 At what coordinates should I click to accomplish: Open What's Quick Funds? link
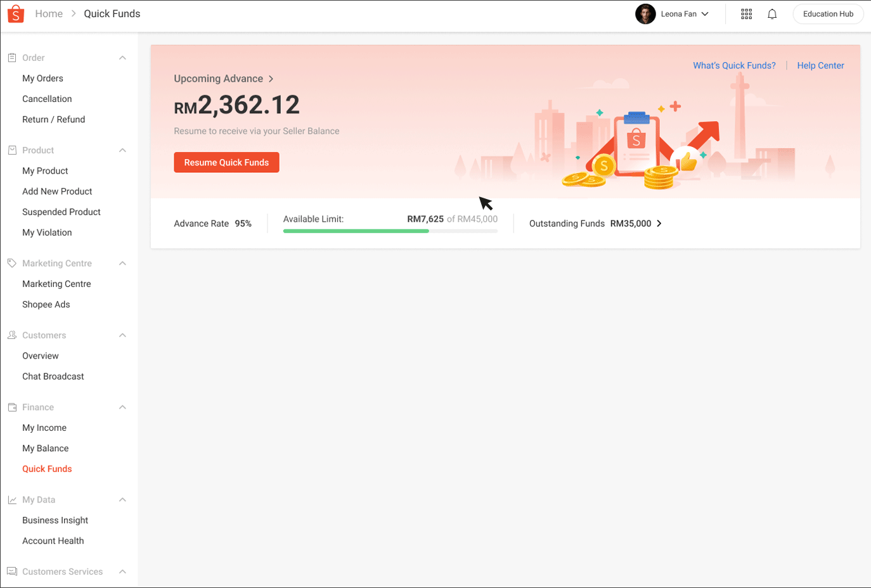click(x=734, y=65)
